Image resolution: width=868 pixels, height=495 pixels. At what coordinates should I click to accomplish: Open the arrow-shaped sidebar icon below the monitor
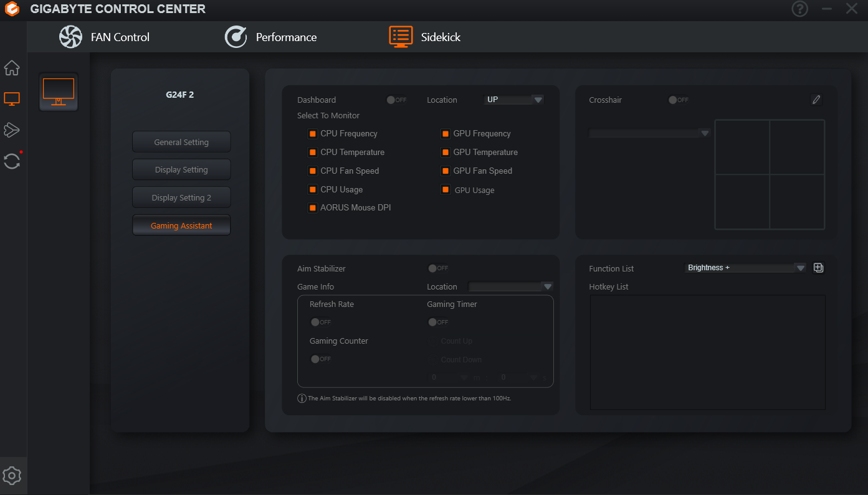12,130
